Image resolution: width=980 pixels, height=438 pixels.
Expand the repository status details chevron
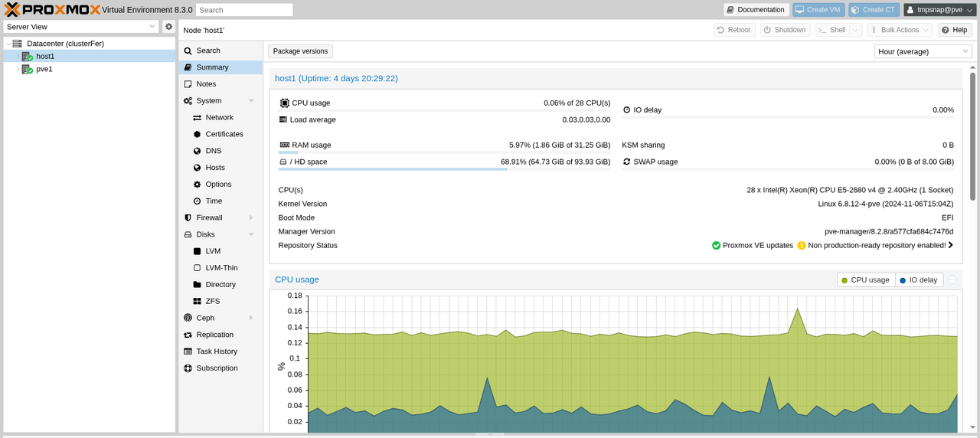(951, 246)
